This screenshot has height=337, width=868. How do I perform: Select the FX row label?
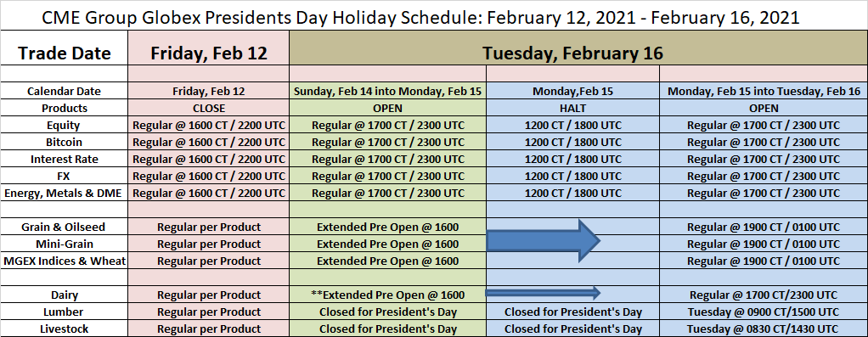[x=65, y=176]
